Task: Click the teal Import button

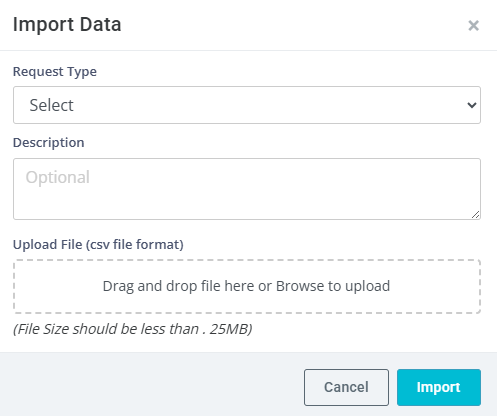Action: pyautogui.click(x=439, y=387)
